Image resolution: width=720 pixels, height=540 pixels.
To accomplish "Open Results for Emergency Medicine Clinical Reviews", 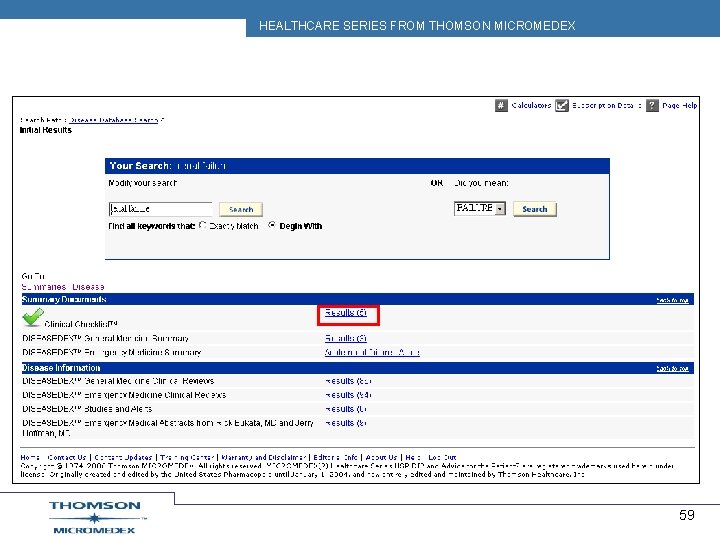I will coord(348,395).
